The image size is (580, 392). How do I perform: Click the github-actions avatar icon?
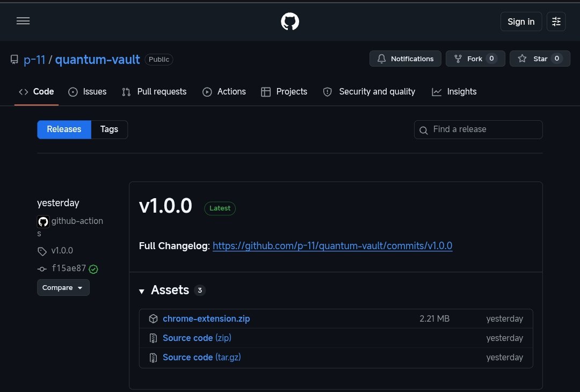44,222
